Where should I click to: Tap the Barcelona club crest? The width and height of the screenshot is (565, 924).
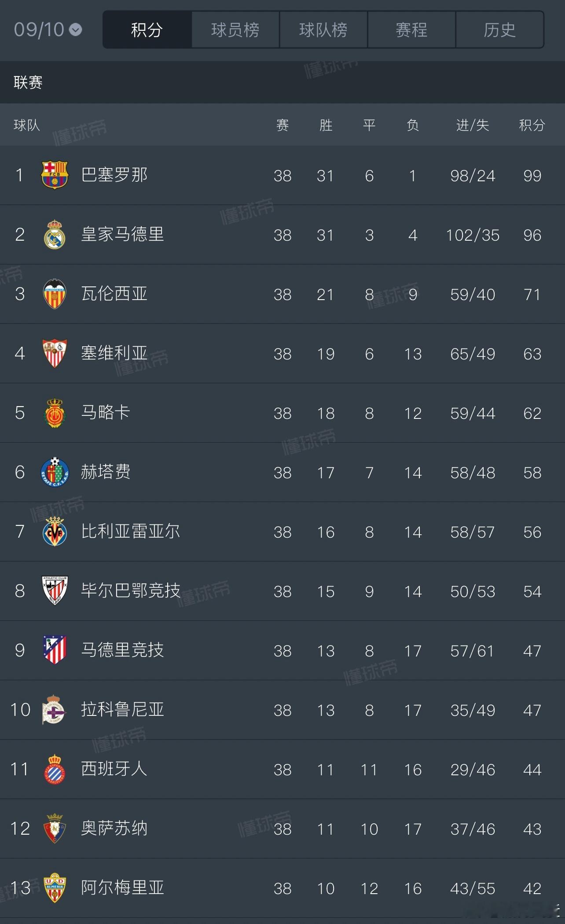[x=55, y=175]
